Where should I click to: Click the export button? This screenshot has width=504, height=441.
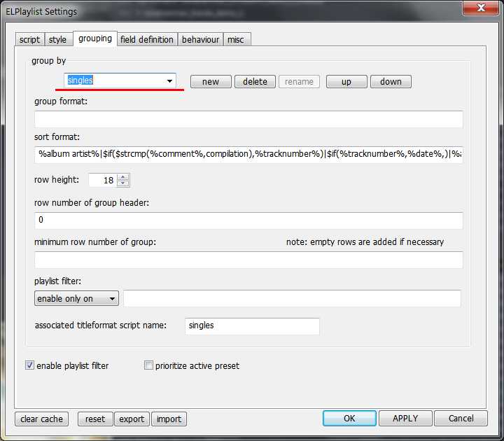pos(132,419)
